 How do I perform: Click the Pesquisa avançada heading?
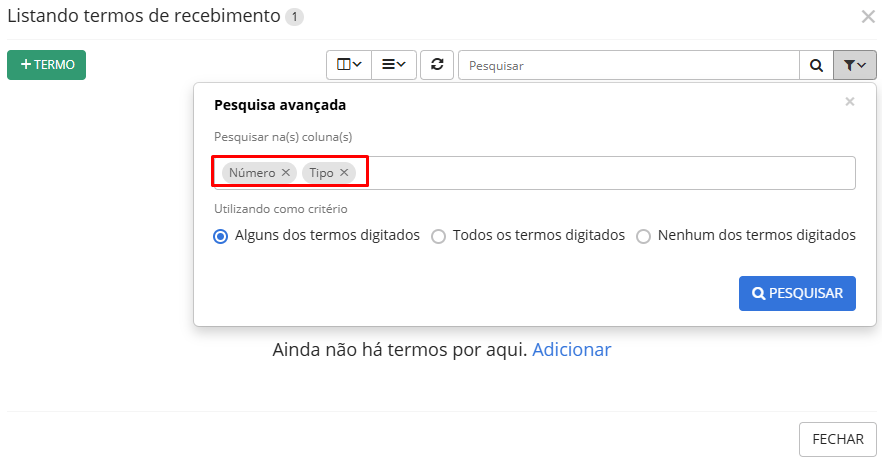[x=280, y=105]
